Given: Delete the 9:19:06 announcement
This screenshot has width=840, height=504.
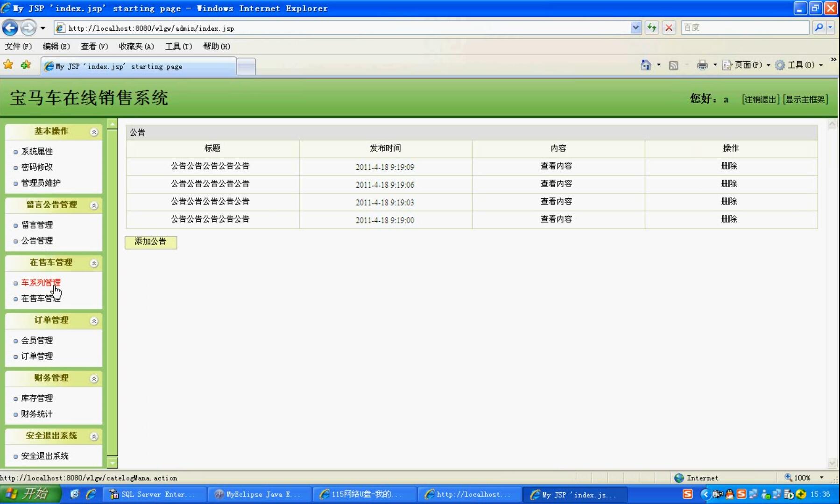Looking at the screenshot, I should (729, 184).
